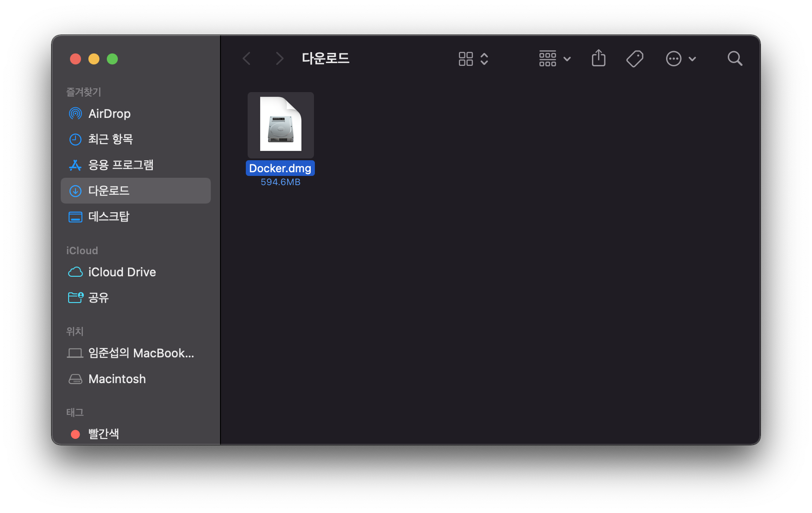Click the download arrow circle icon

coord(75,191)
